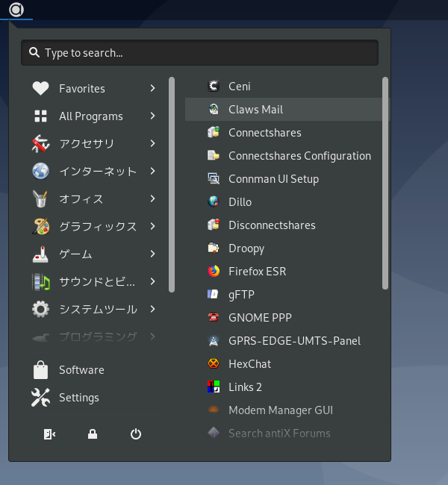The image size is (448, 485).
Task: Select the Search antiX Forums label
Action: click(279, 434)
